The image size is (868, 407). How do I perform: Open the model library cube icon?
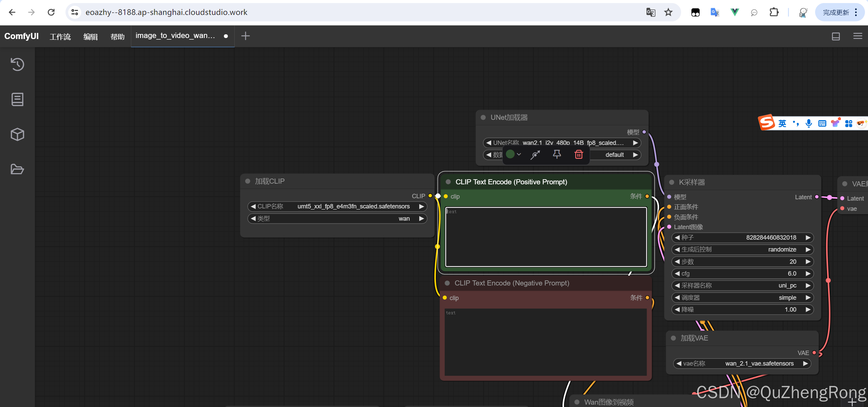point(17,134)
